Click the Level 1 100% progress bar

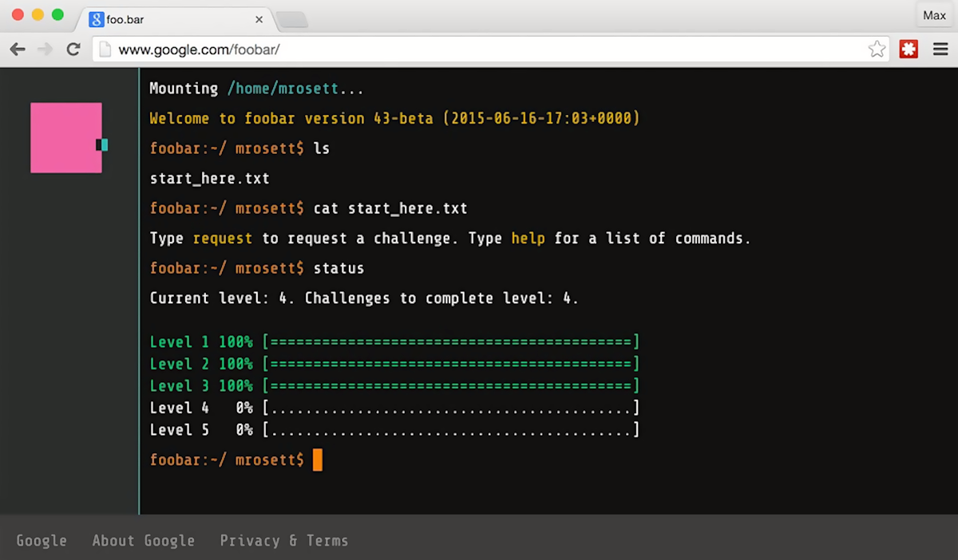tap(451, 342)
